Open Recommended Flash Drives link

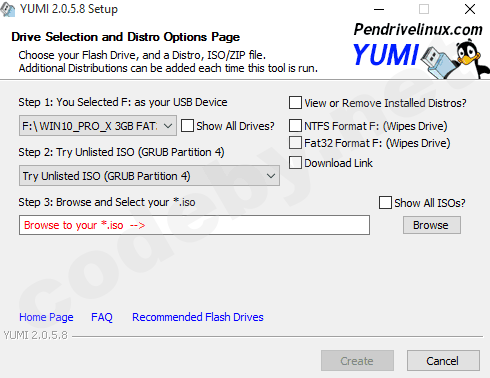tap(198, 317)
